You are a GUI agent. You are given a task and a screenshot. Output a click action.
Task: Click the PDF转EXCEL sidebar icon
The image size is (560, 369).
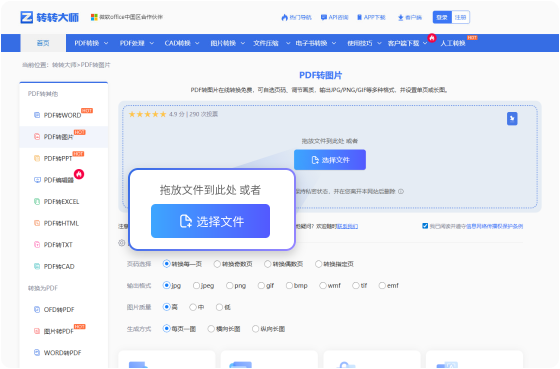click(x=37, y=201)
